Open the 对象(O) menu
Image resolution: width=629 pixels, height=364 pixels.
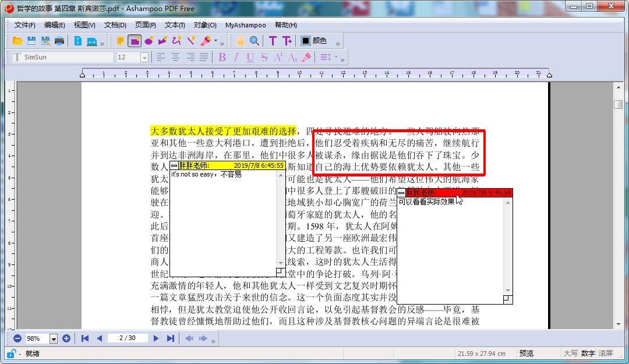coord(205,25)
